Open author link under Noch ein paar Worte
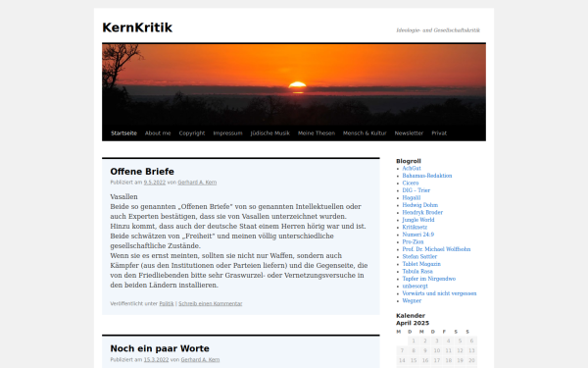The width and height of the screenshot is (588, 368). pyautogui.click(x=200, y=359)
